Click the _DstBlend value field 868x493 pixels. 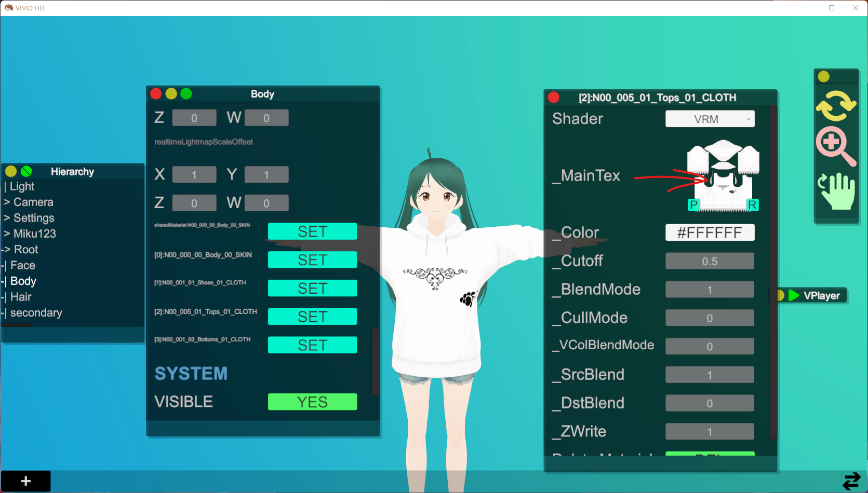coord(710,403)
